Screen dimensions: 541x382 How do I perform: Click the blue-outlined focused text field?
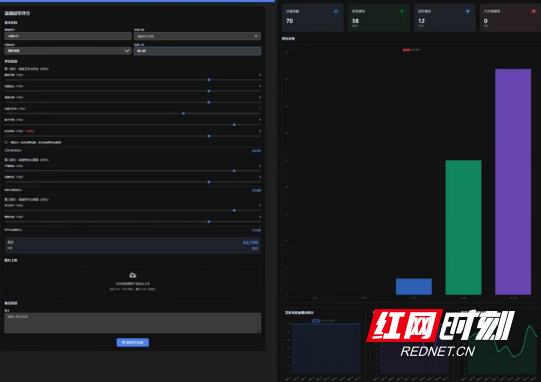[x=197, y=51]
